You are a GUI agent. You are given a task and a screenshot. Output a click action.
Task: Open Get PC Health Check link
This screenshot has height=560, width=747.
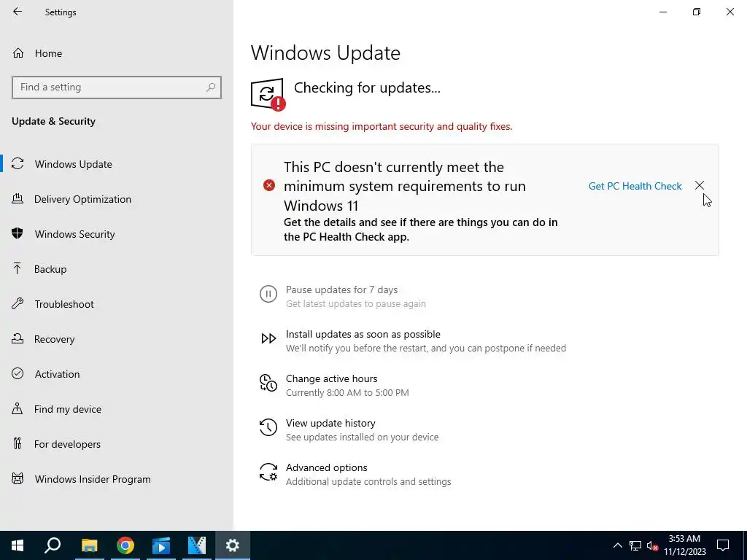coord(635,186)
